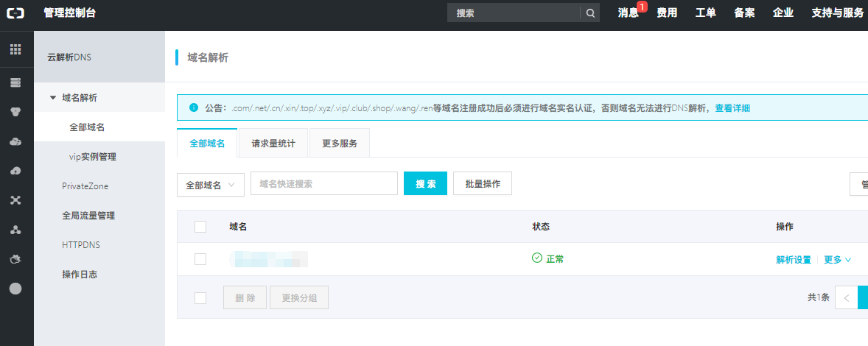
Task: Click the 共1条 total count text
Action: click(818, 297)
